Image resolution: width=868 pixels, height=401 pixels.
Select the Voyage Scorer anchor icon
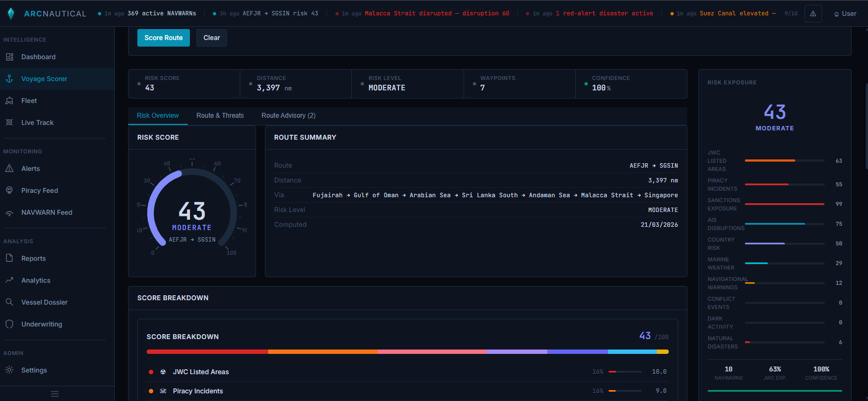click(9, 79)
